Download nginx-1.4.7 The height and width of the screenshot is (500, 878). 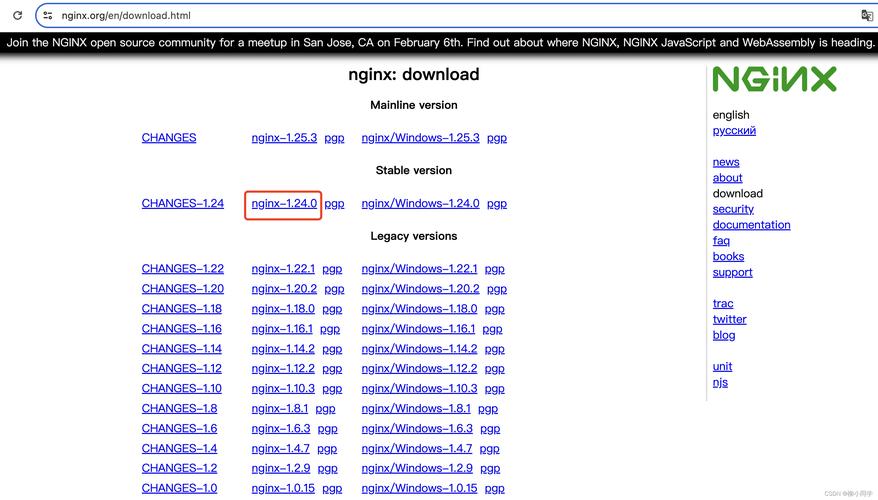(281, 448)
